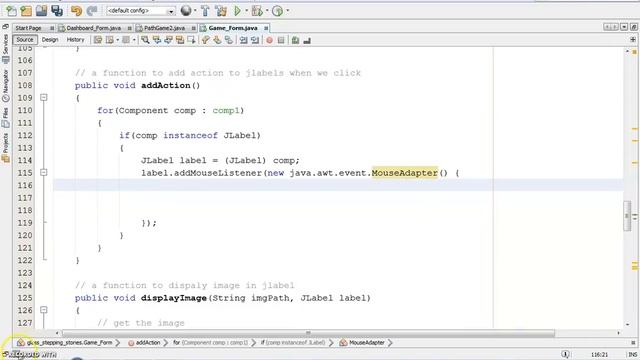Click the Debug Project icon
640x360 pixels.
[257, 11]
